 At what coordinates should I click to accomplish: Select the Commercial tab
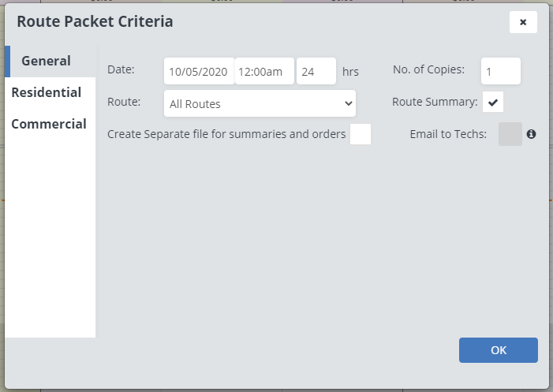pos(49,124)
